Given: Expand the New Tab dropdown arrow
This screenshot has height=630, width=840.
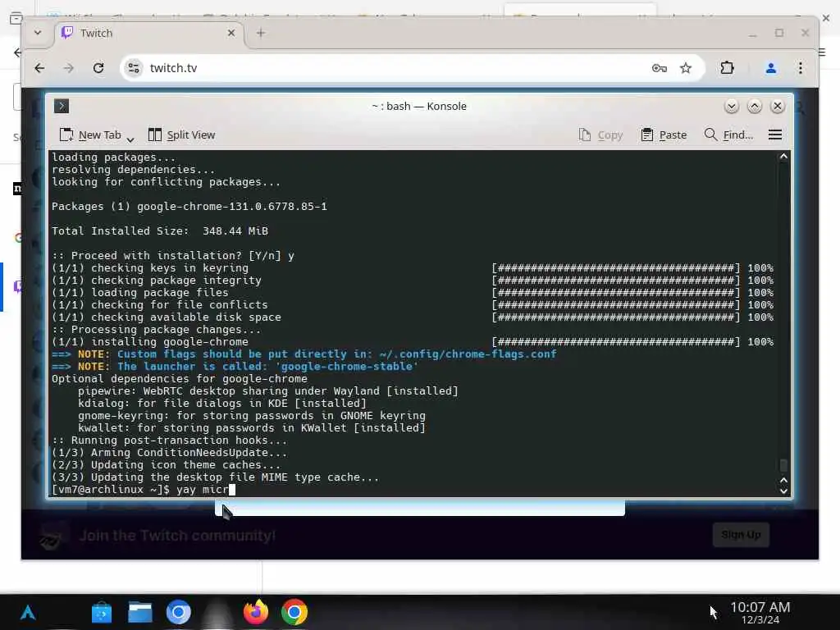Looking at the screenshot, I should pyautogui.click(x=130, y=139).
